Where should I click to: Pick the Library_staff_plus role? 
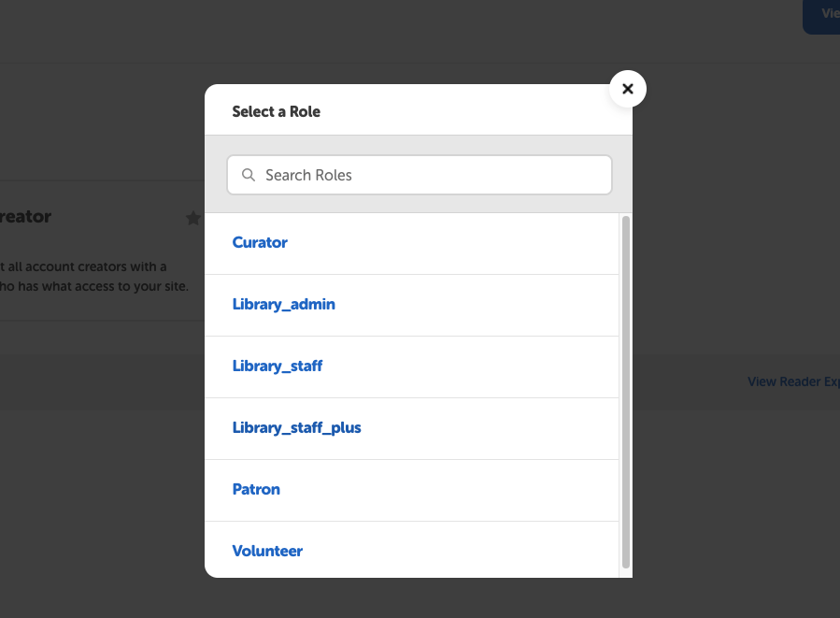click(296, 427)
